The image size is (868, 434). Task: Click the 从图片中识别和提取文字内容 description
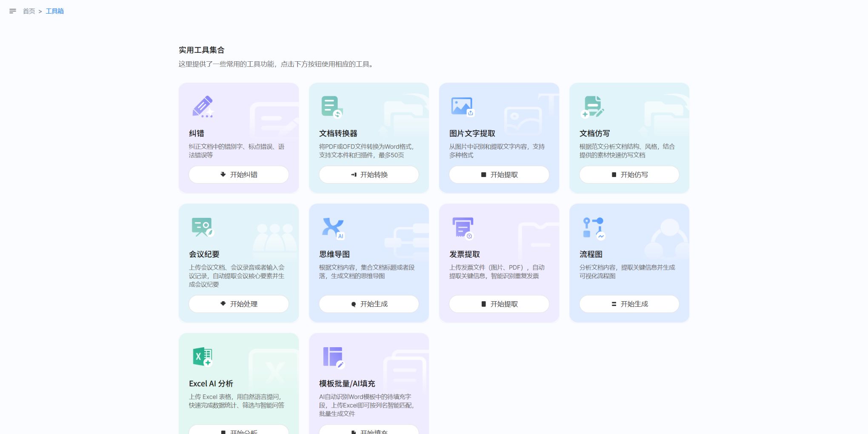[497, 151]
